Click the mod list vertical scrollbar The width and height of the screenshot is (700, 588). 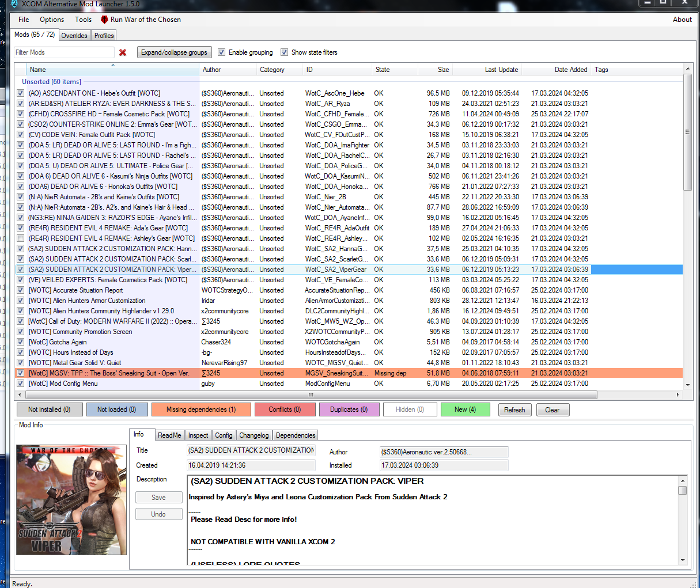click(x=687, y=132)
